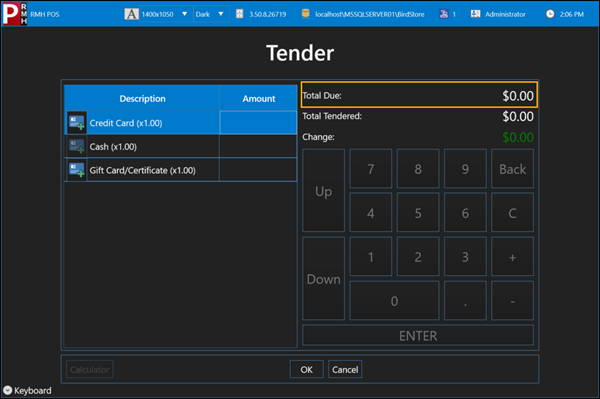This screenshot has height=399, width=600.
Task: Click the database icon beside localhost
Action: pos(305,14)
